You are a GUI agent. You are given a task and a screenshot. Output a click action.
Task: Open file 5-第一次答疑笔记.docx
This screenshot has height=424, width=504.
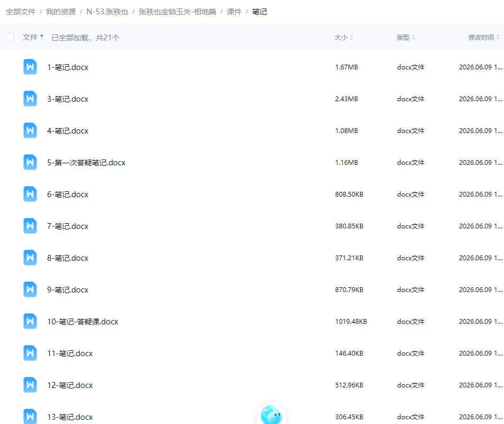tap(86, 163)
